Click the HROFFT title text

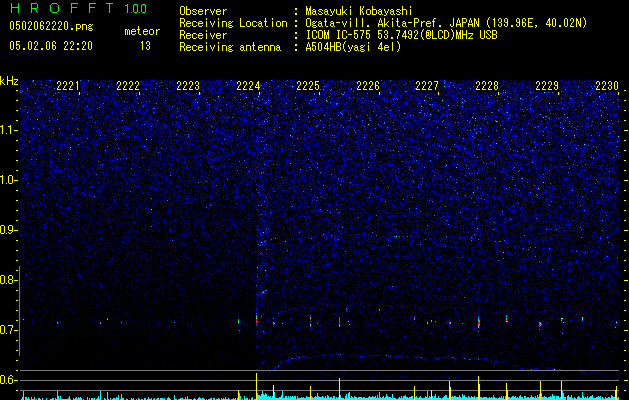pyautogui.click(x=61, y=8)
